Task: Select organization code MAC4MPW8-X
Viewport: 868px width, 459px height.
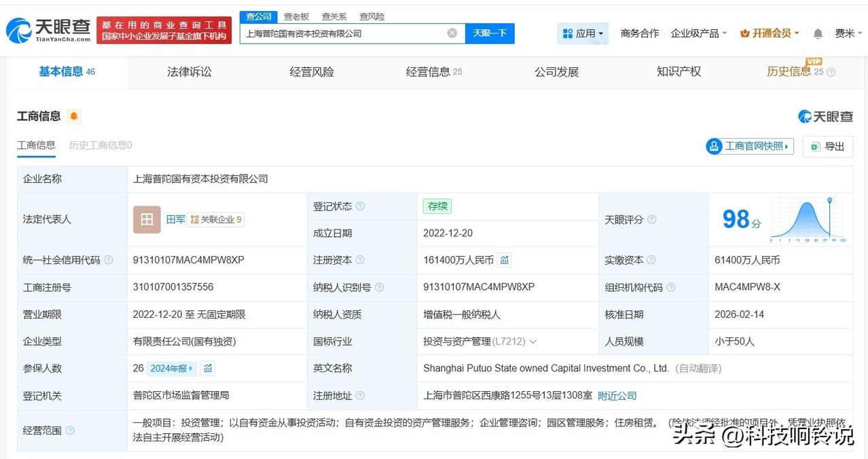Action: coord(747,287)
